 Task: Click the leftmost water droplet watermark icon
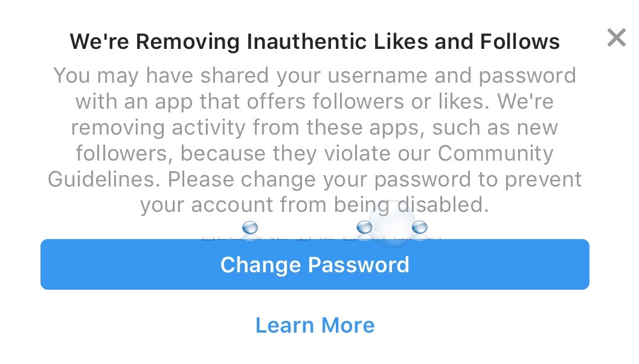[250, 227]
